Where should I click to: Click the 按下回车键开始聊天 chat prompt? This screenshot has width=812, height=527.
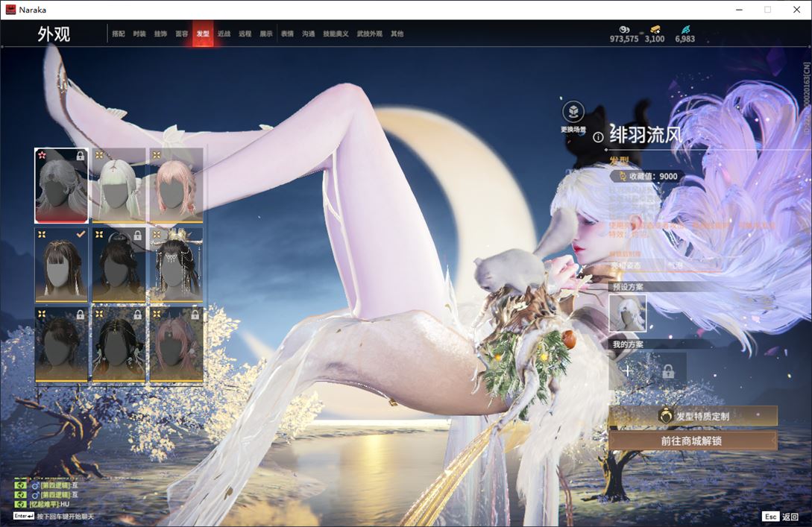coord(66,516)
